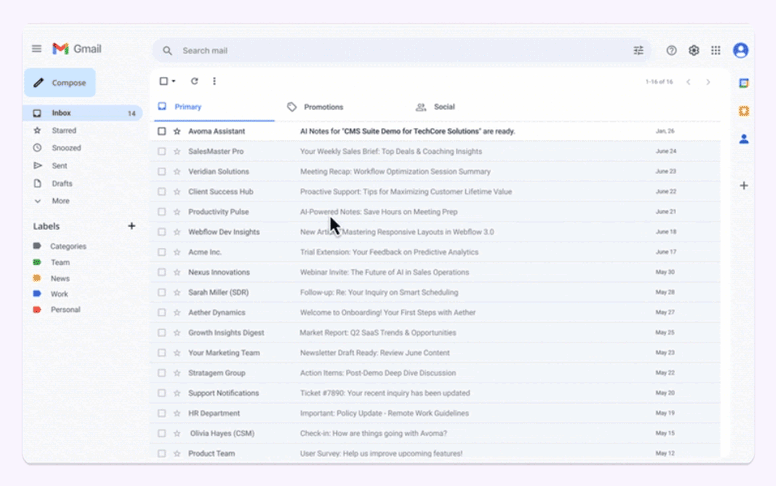The height and width of the screenshot is (486, 776).
Task: Select the Support Notifications email checkbox
Action: (x=162, y=393)
